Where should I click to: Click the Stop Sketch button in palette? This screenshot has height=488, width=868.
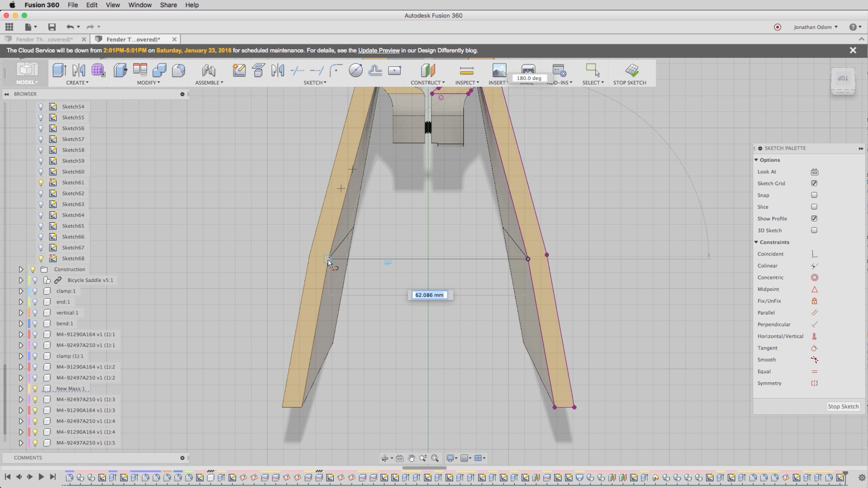tap(843, 406)
